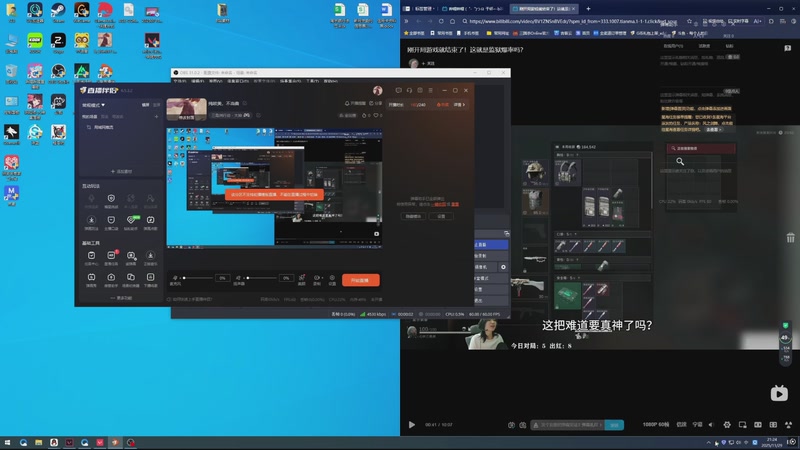Click the OBS virtual camera gear button

503,267
